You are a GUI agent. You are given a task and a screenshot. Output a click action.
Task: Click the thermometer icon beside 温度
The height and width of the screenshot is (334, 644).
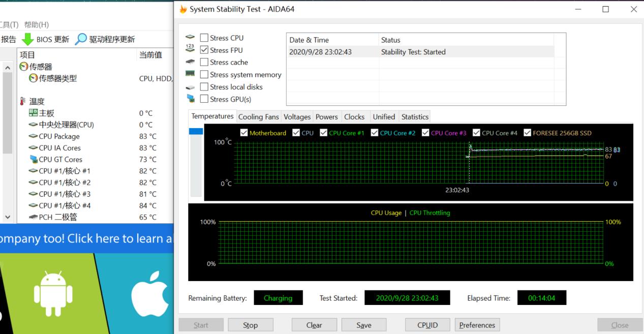coord(23,101)
